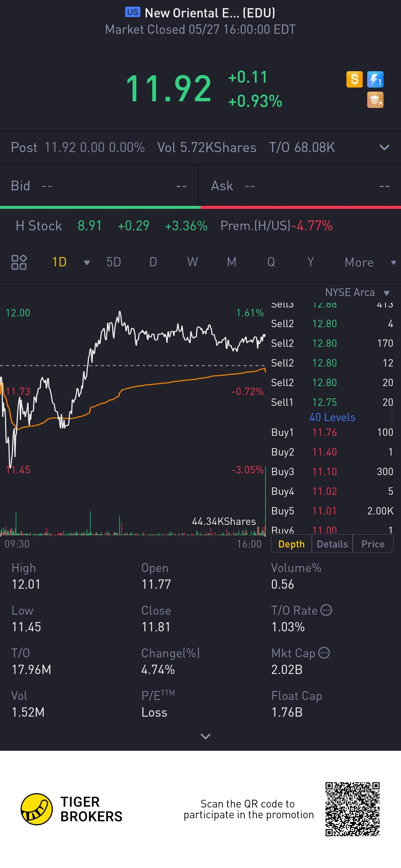Select the Y yearly chart tab

coord(311,262)
